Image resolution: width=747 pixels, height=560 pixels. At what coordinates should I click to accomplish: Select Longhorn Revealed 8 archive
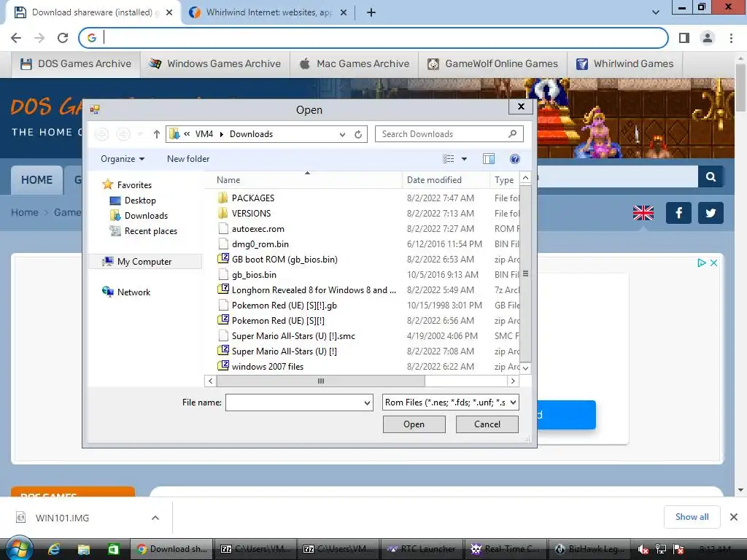pyautogui.click(x=314, y=290)
